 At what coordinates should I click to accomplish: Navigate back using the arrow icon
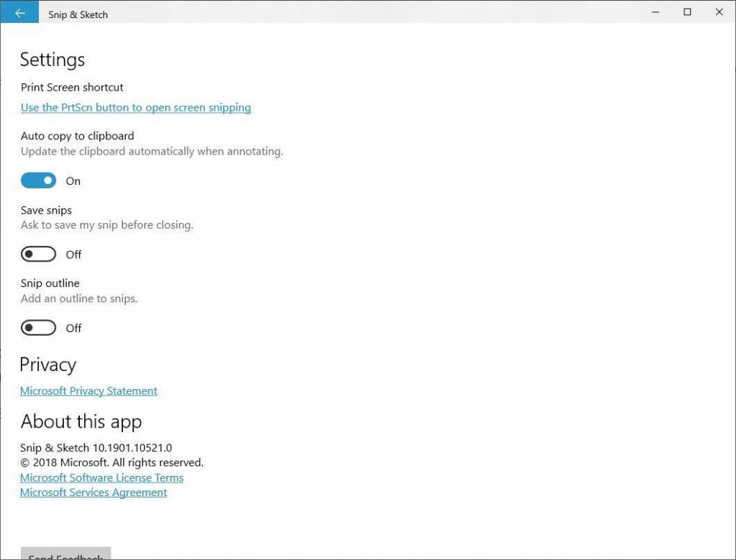19,12
